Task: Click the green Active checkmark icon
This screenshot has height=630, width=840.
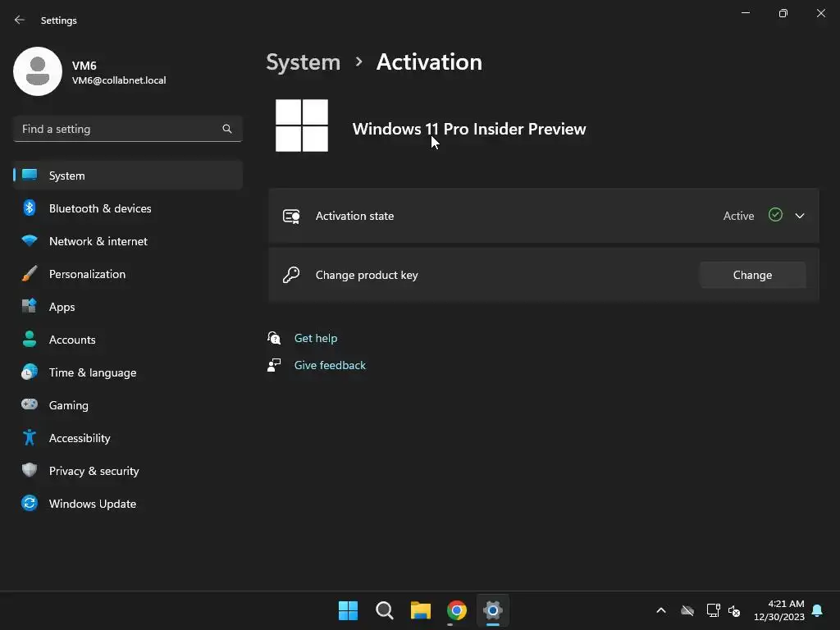Action: point(775,215)
